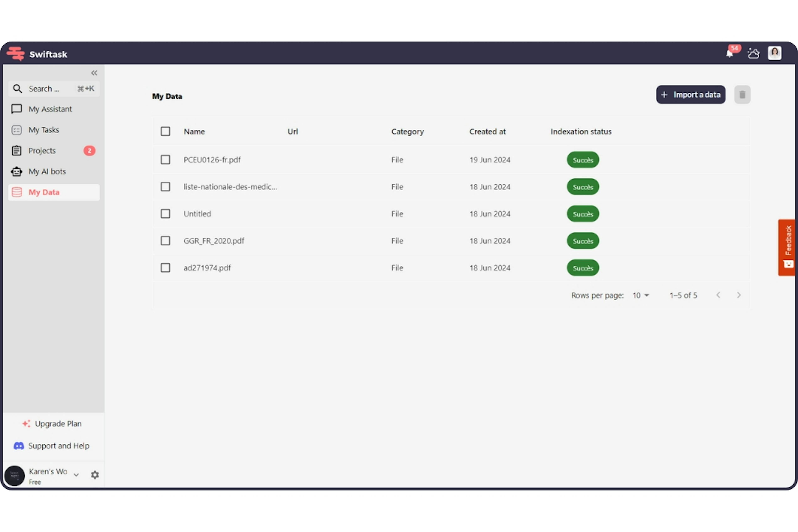
Task: Click the delete/trash icon next to Import
Action: 743,94
